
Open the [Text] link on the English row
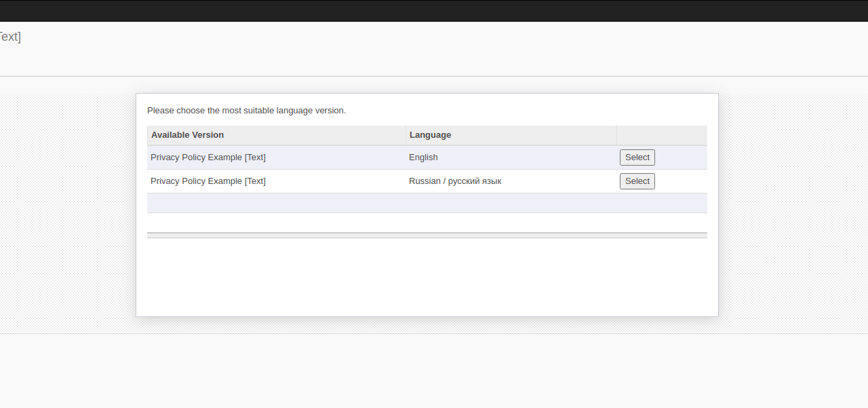tap(256, 157)
